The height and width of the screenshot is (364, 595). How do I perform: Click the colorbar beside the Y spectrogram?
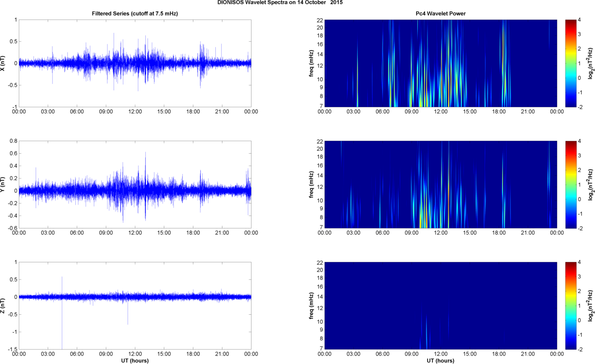(570, 184)
